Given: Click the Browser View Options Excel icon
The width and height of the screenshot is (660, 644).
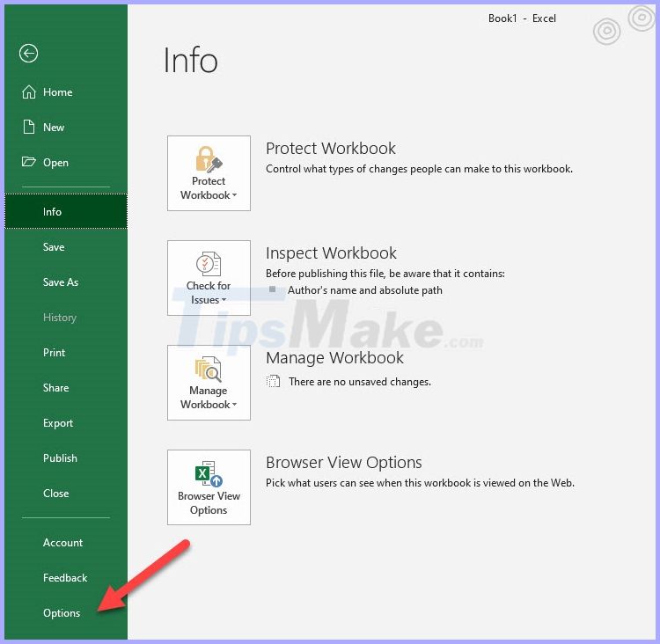Looking at the screenshot, I should point(209,473).
